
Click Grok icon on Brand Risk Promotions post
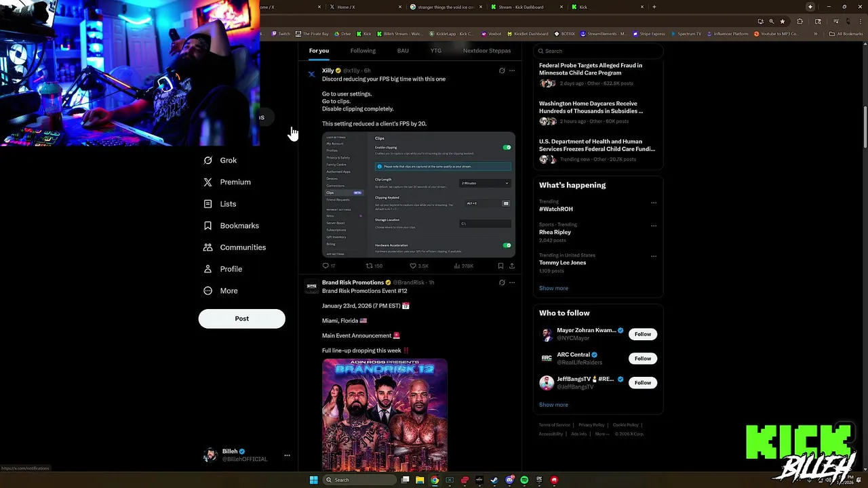pos(502,283)
